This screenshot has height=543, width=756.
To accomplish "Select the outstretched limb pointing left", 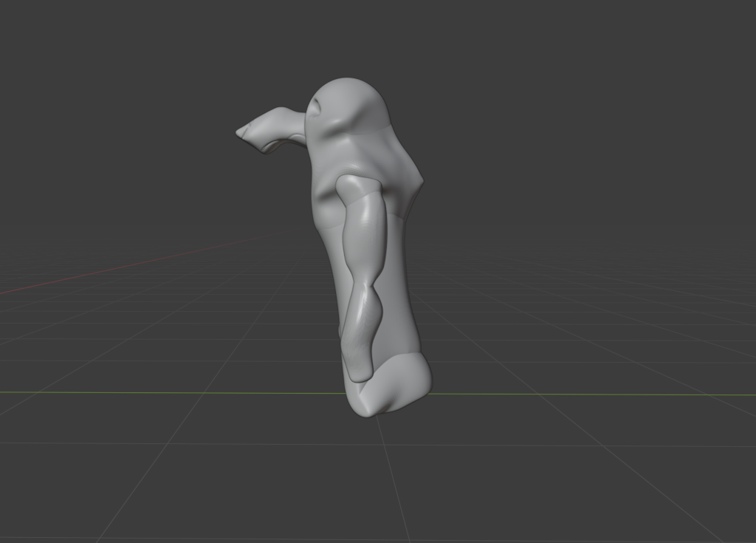I will (x=271, y=130).
